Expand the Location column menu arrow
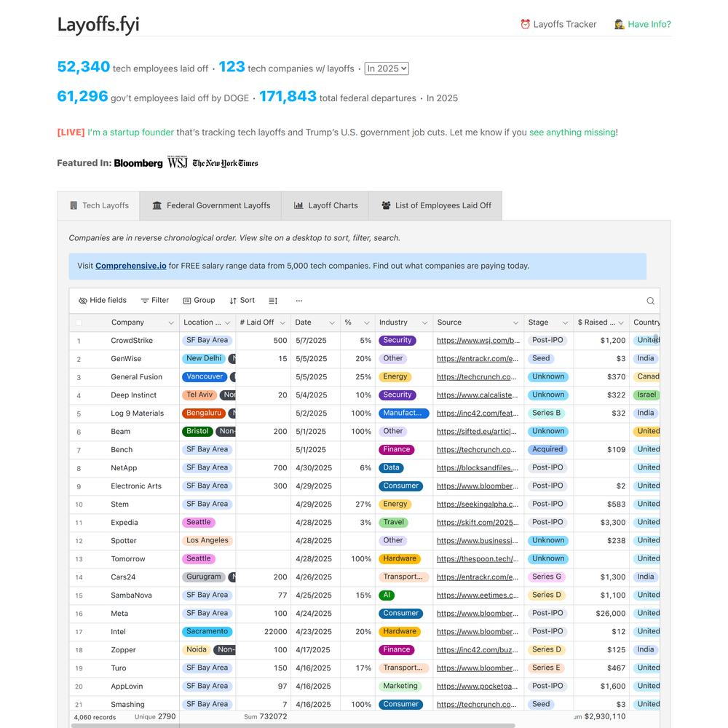Viewport: 728px width, 728px height. (227, 323)
